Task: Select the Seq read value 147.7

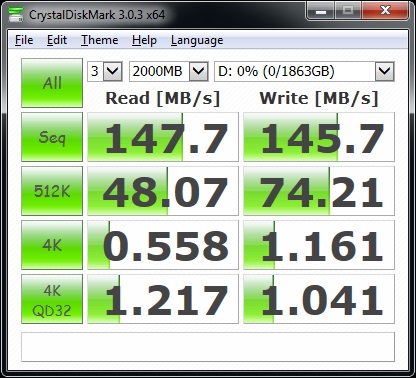Action: (x=163, y=137)
